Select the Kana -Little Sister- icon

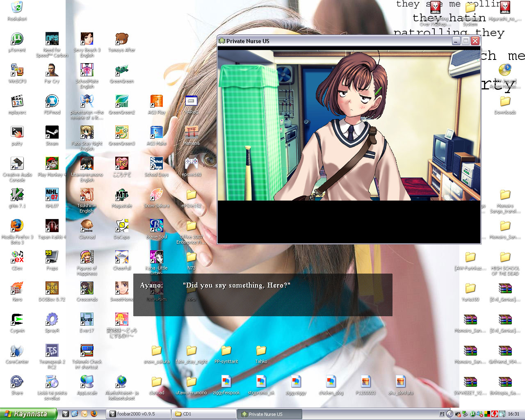tap(157, 257)
